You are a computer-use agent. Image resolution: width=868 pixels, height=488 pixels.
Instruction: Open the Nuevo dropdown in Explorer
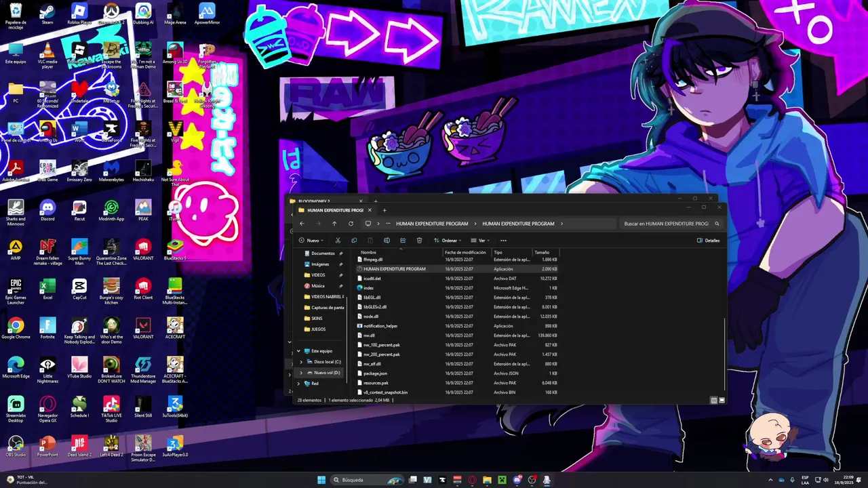click(x=311, y=241)
